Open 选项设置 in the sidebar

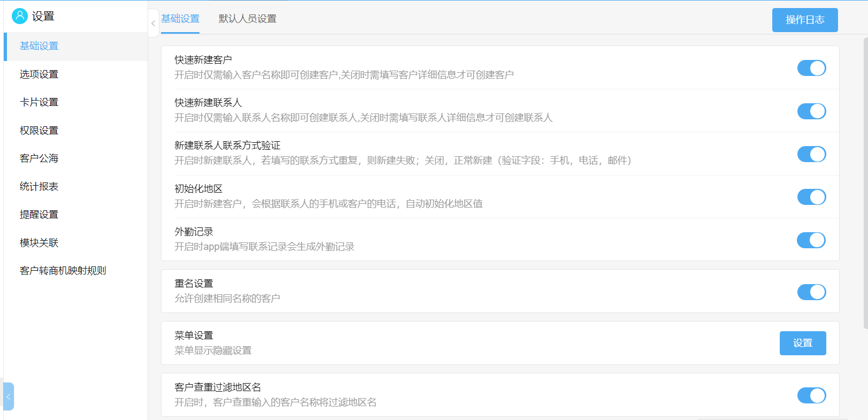pyautogui.click(x=39, y=74)
